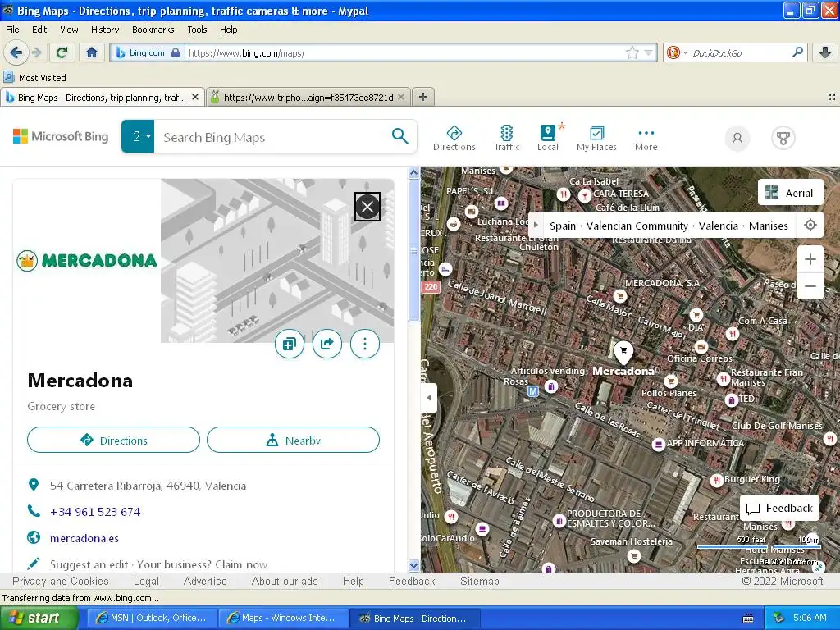Click the Save to collection icon
840x630 pixels.
(x=290, y=344)
